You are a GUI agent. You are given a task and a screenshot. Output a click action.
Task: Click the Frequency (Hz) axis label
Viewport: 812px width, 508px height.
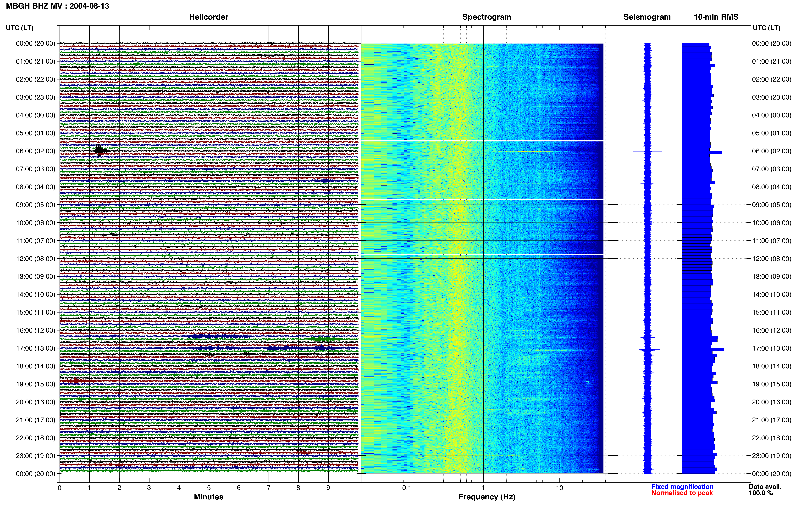pyautogui.click(x=487, y=497)
